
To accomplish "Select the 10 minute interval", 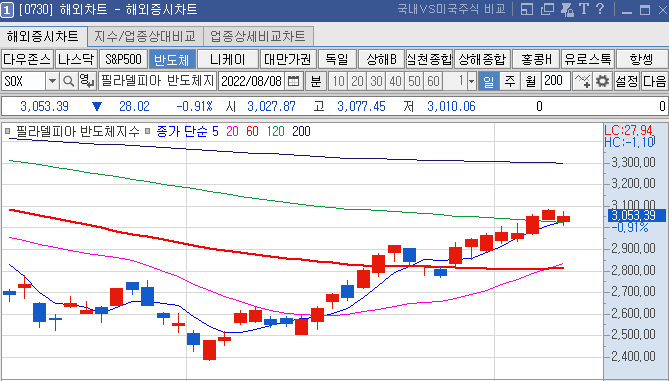I will click(x=338, y=81).
